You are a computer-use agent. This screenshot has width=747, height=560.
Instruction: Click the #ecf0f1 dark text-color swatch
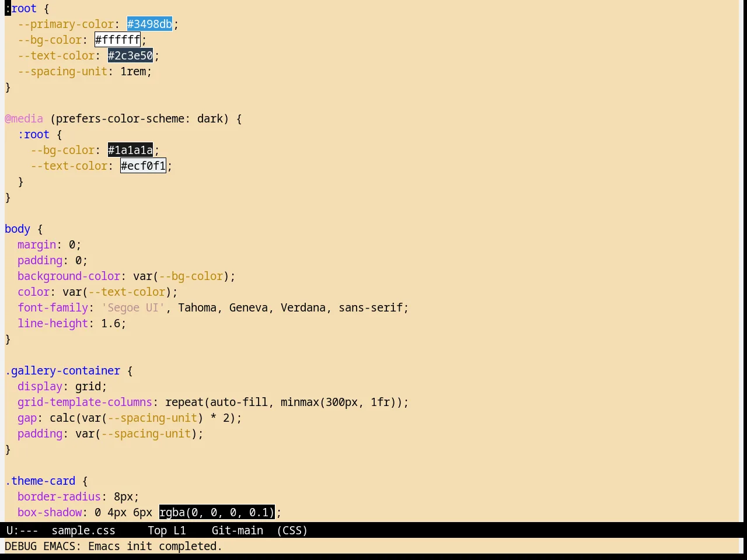143,166
